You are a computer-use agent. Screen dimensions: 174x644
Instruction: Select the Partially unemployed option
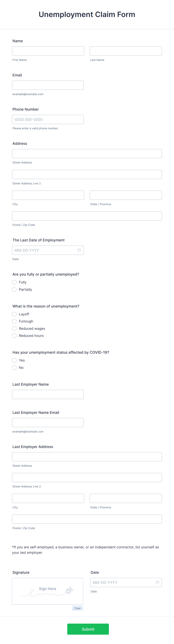coord(14,290)
